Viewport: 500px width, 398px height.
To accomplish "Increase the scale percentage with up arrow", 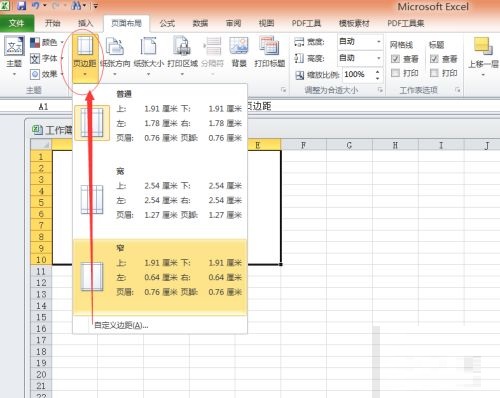I will pos(377,71).
